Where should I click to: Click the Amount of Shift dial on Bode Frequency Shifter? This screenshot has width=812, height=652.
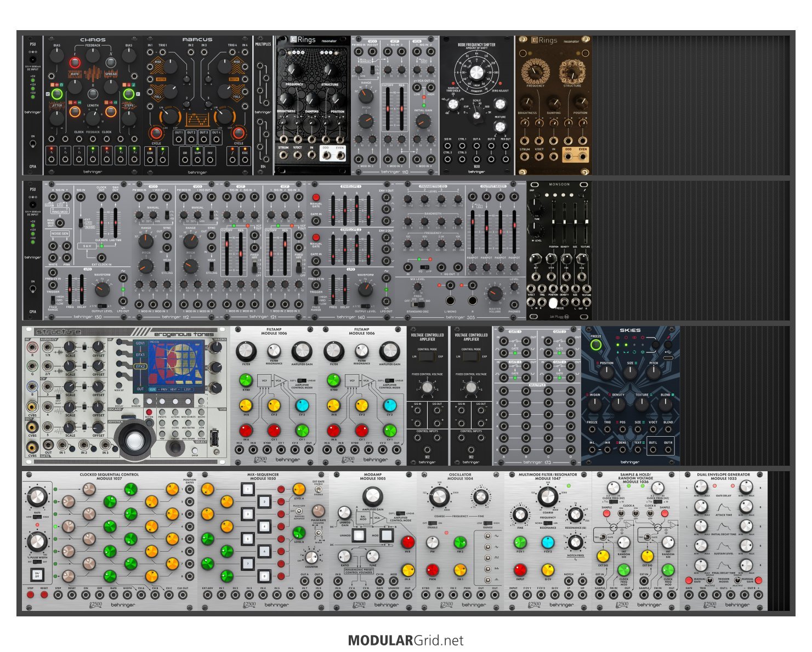click(476, 72)
